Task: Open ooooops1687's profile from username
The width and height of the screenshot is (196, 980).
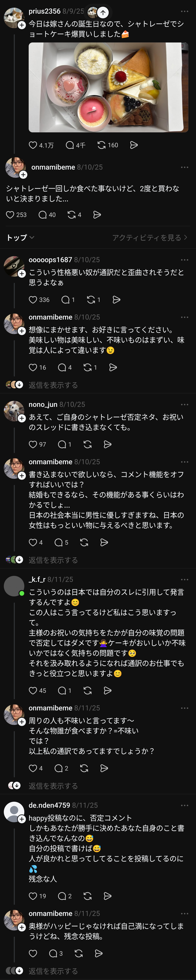Action: coord(50,260)
